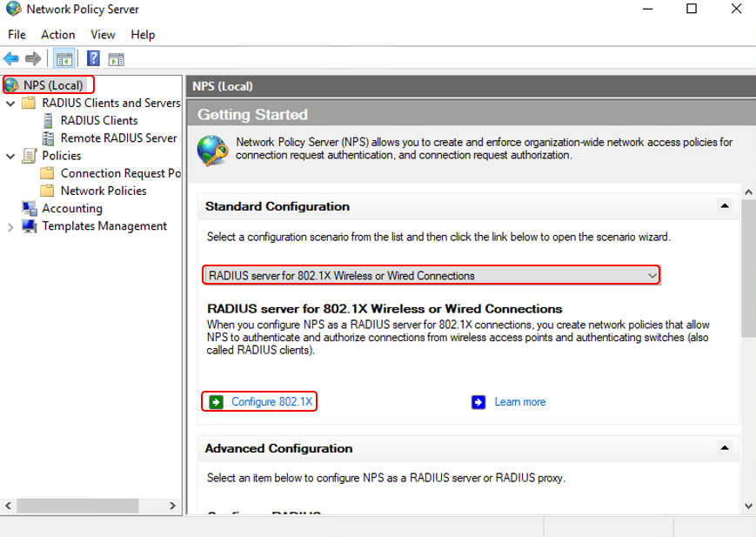
Task: Click the Learn more link
Action: 520,402
